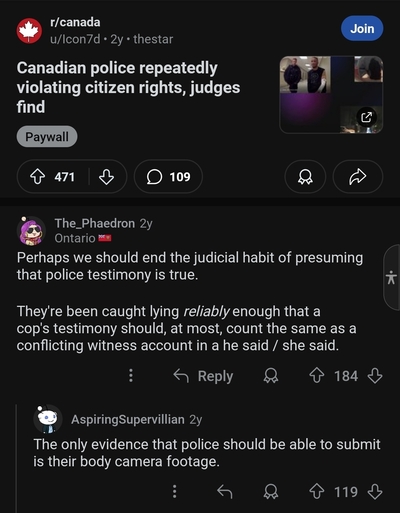The width and height of the screenshot is (400, 513).
Task: Open more options on The_Phaedron's comment
Action: coord(131,375)
